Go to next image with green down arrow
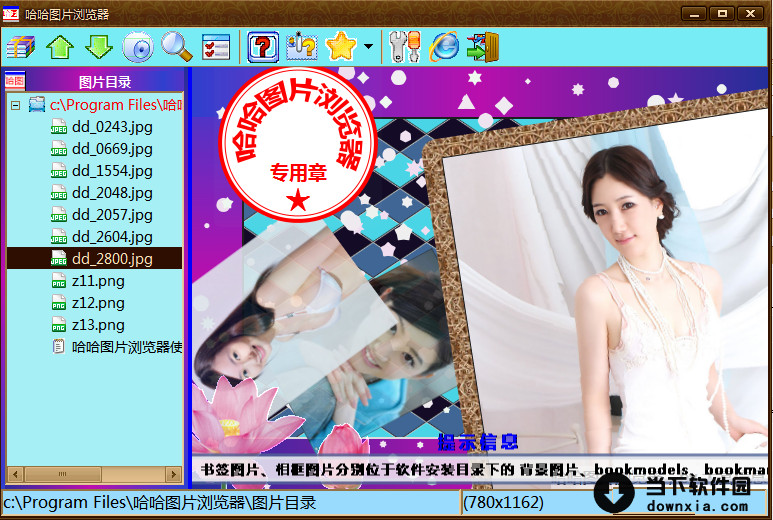 98,47
